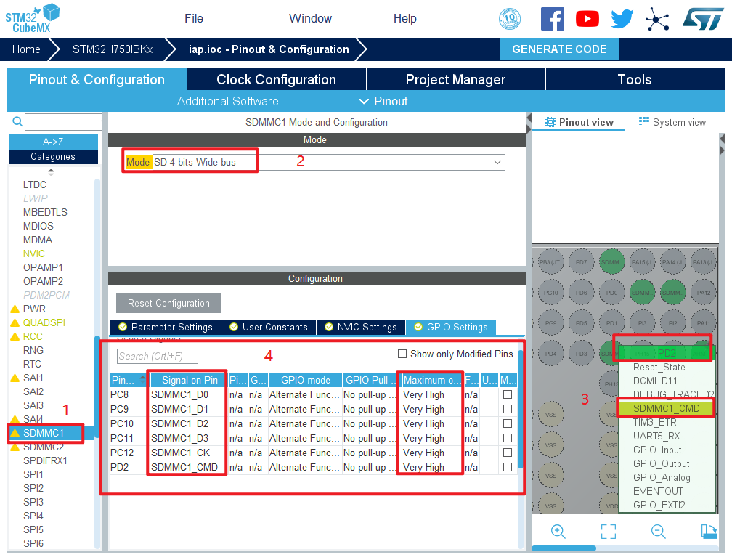Collapse the category list using top arrow
The width and height of the screenshot is (732, 560).
point(51,172)
